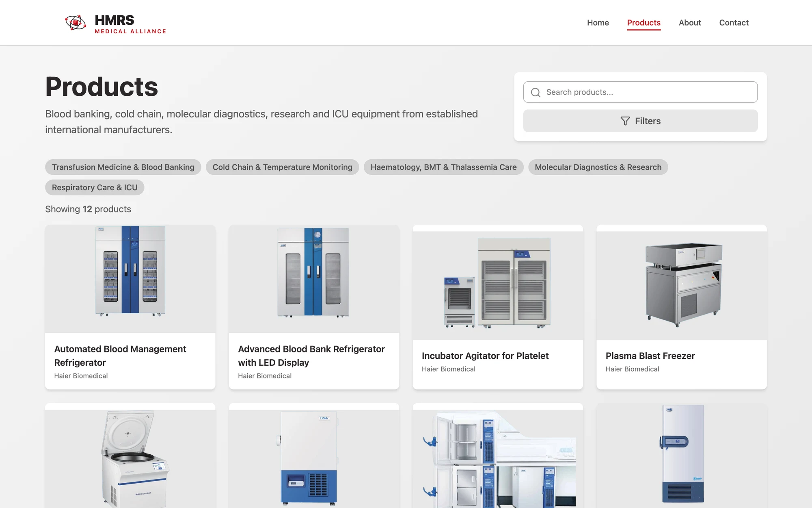Toggle Cold Chain & Temperature Monitoring chip
Image resolution: width=812 pixels, height=508 pixels.
point(282,167)
